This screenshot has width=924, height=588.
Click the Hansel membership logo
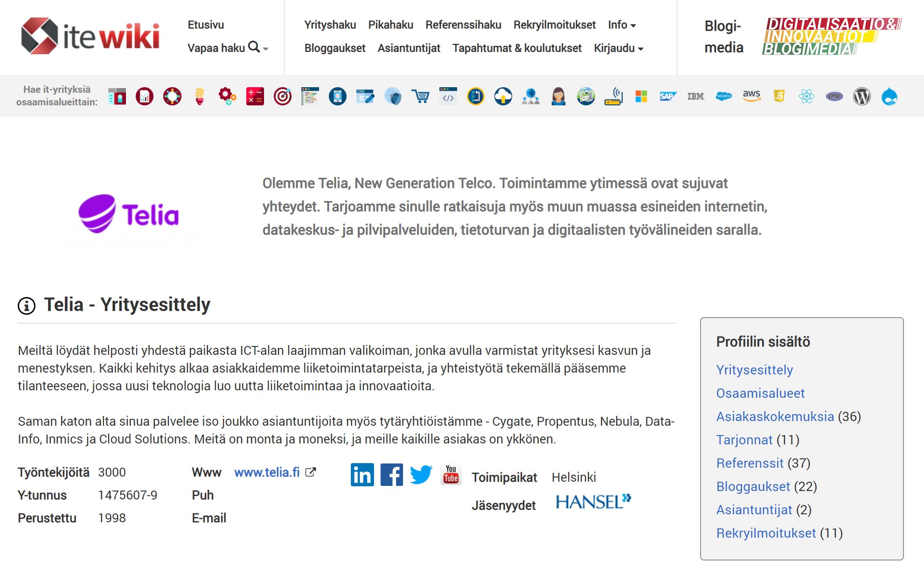(x=593, y=502)
